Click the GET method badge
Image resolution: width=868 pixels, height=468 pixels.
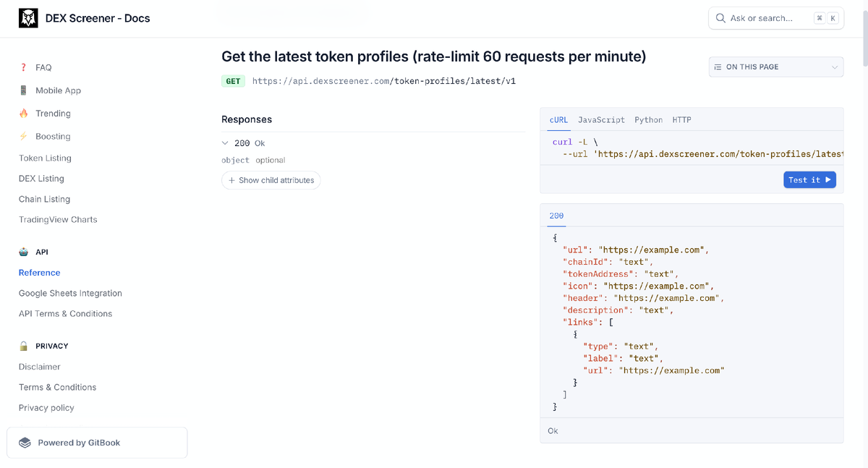(x=233, y=81)
